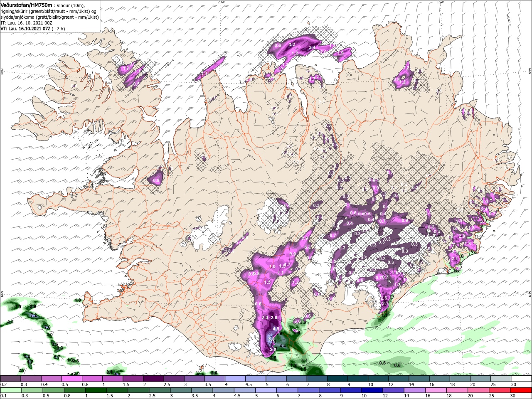Viewport: 532px width, 399px height.
Task: Click the 'rigning/skúrir' legend text
Action: coord(14,11)
